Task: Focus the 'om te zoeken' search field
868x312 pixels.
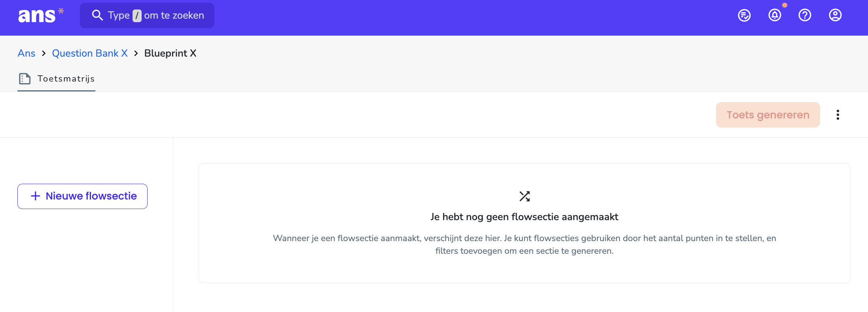Action: (x=147, y=15)
